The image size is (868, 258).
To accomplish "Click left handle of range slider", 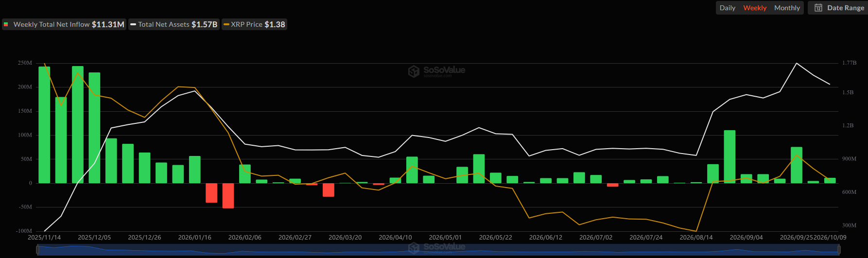I will (x=37, y=249).
